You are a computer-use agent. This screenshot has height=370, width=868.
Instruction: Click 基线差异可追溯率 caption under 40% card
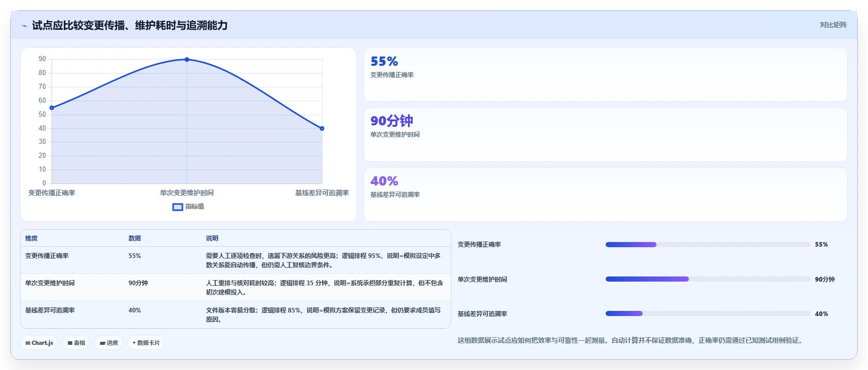tap(395, 195)
